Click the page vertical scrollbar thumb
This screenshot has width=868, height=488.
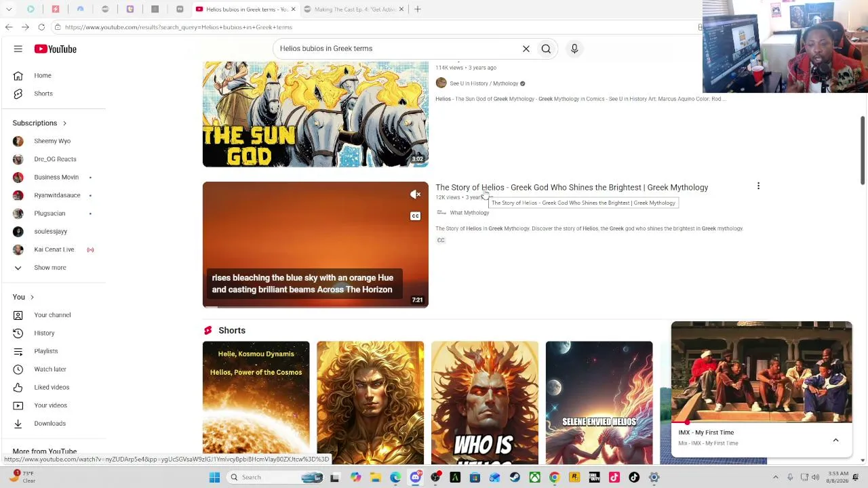[x=863, y=150]
